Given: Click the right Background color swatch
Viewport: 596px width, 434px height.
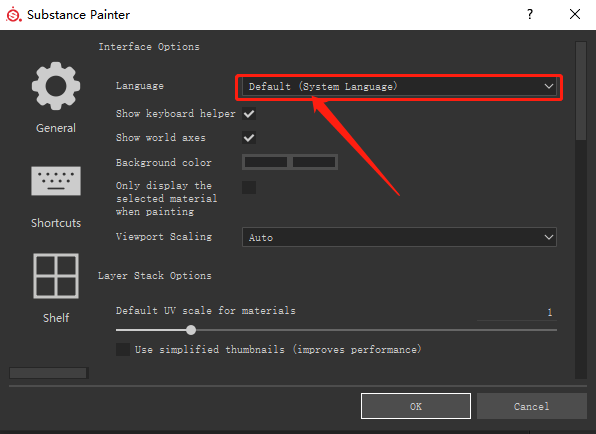Looking at the screenshot, I should click(314, 162).
